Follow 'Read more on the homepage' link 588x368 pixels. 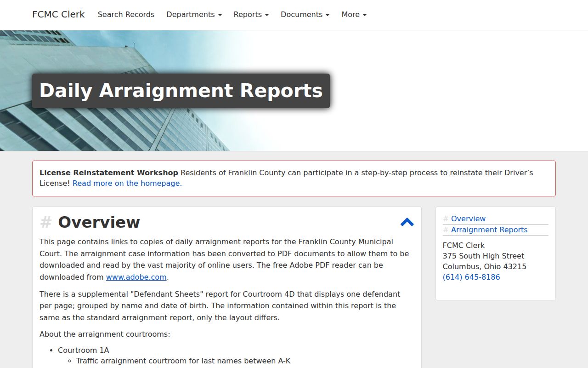point(126,183)
